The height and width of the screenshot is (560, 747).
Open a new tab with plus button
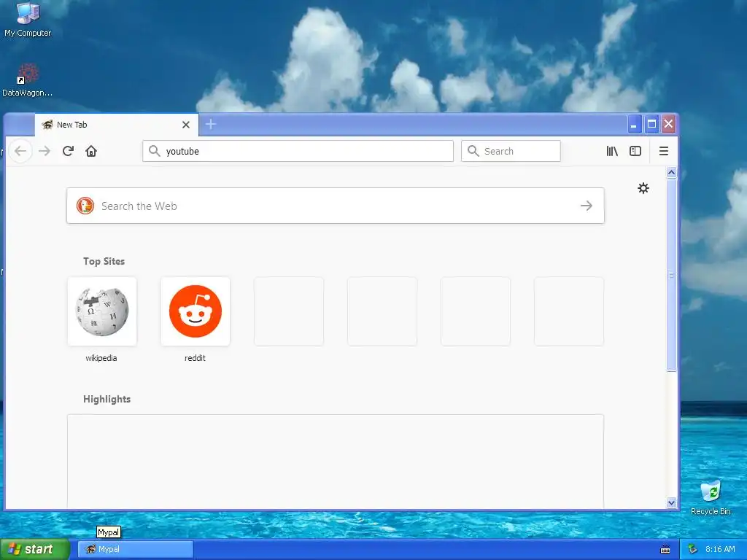point(211,124)
